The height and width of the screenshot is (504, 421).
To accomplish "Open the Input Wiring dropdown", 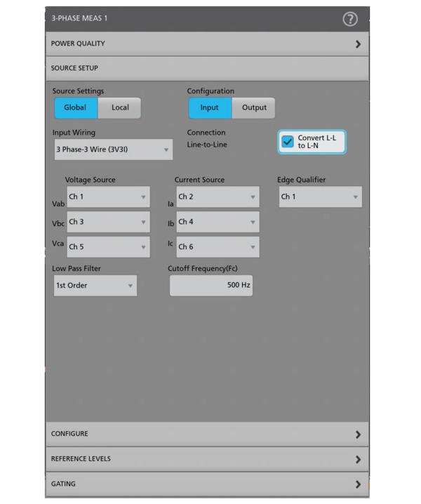I will (x=112, y=150).
